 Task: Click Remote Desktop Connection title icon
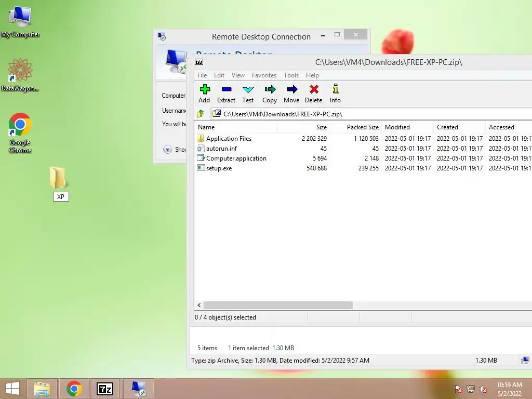(162, 36)
